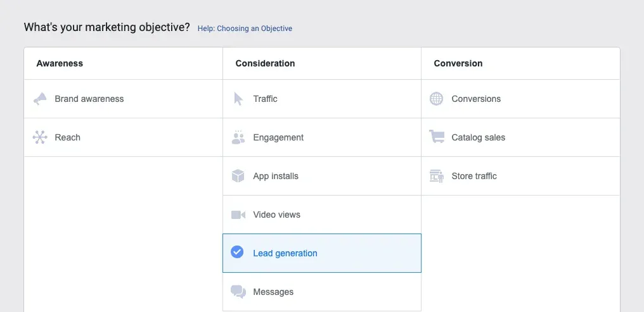
Task: Click the Awareness column header
Action: (60, 63)
